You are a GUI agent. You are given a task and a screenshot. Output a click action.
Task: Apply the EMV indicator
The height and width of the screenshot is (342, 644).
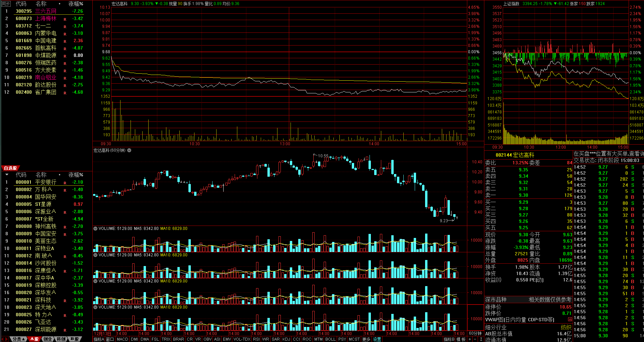227,339
